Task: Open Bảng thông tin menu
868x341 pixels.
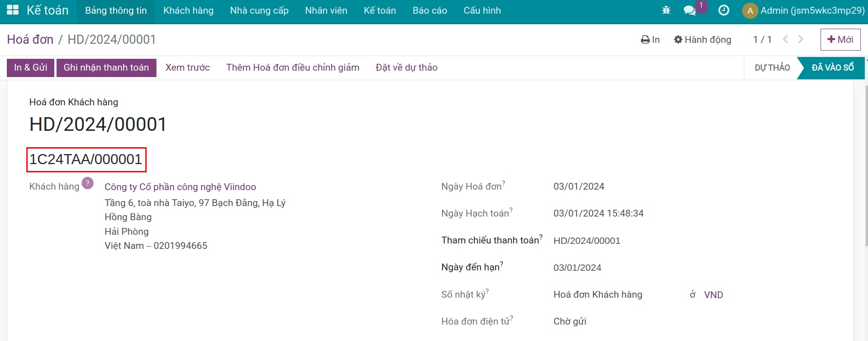Action: 116,10
